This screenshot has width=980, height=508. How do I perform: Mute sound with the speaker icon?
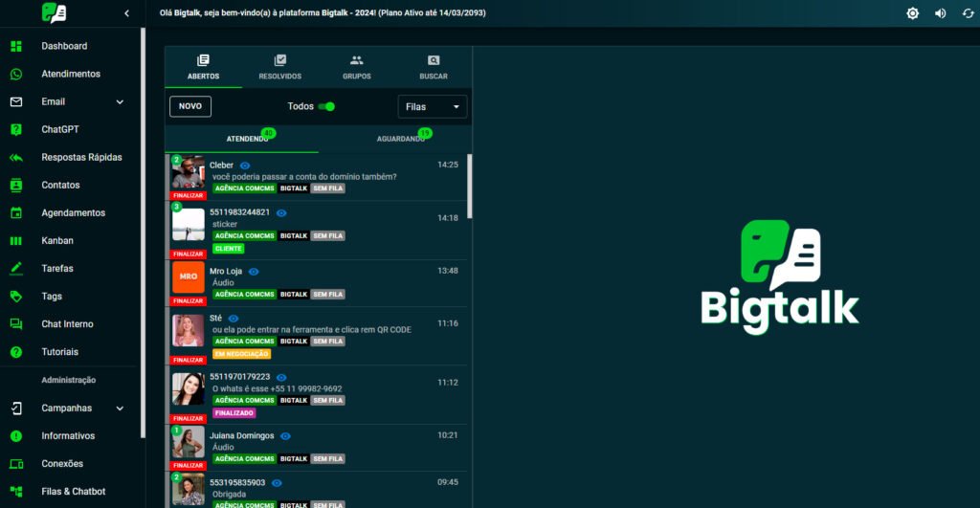[940, 13]
